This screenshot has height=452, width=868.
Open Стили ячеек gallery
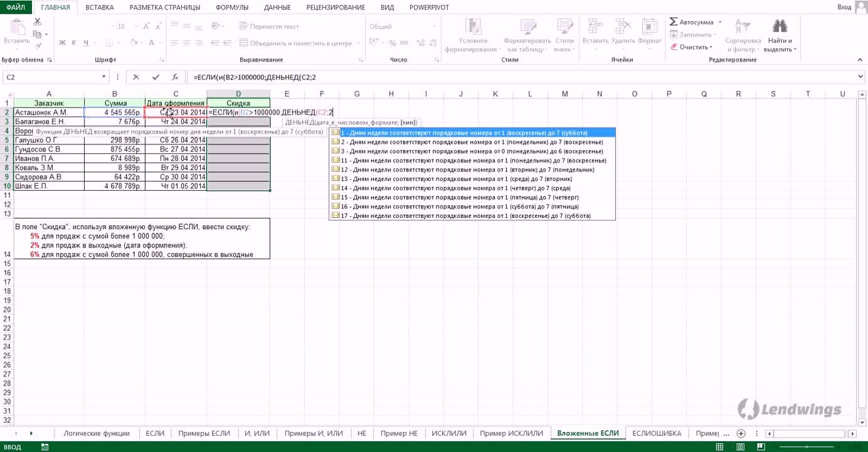click(x=564, y=36)
